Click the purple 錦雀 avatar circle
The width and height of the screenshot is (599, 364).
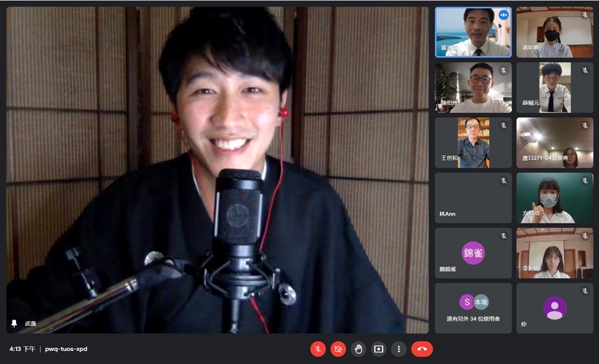tap(473, 253)
